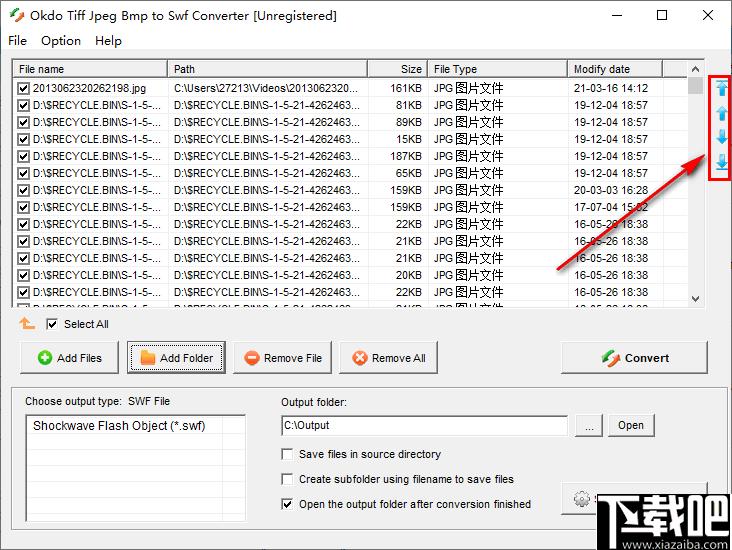
Task: Click the file list vertical scrollbar thumb
Action: [x=695, y=86]
